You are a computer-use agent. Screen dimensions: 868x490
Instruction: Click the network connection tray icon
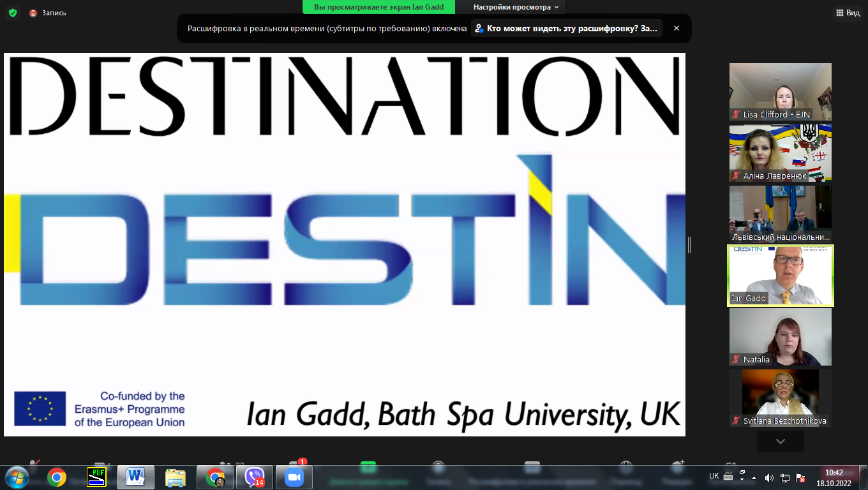[785, 477]
